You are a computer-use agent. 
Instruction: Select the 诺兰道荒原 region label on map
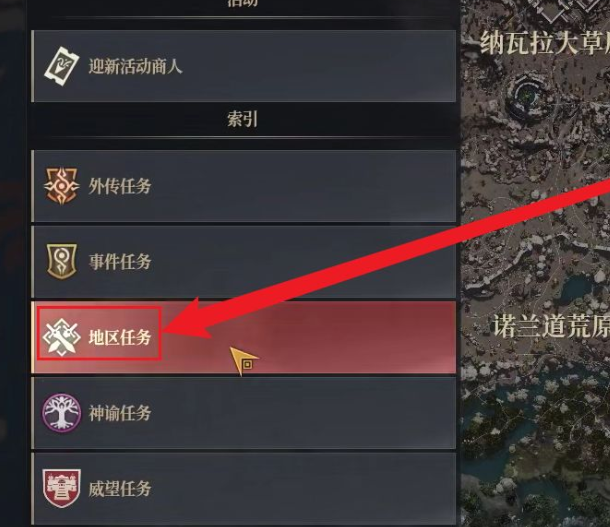click(551, 326)
